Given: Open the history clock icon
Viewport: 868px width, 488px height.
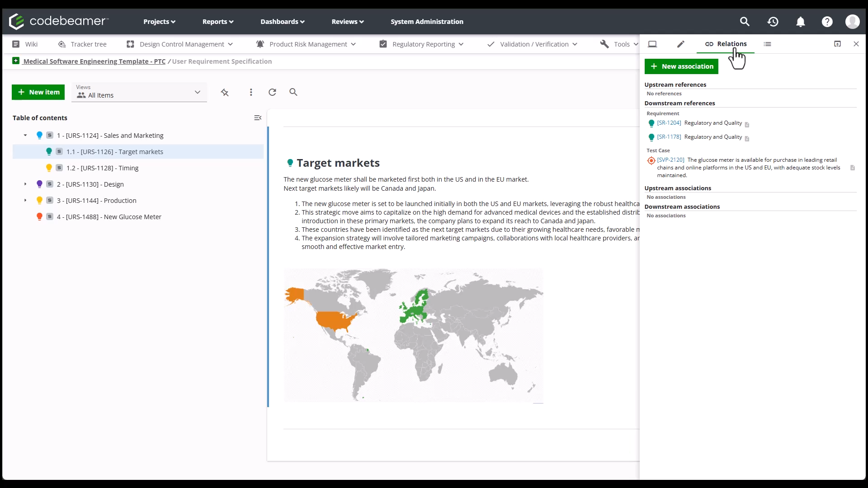Looking at the screenshot, I should [x=773, y=21].
